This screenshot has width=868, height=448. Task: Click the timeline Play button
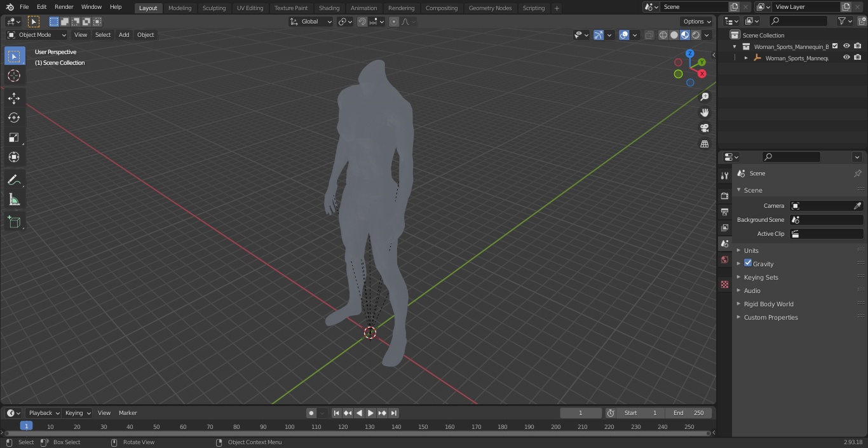pos(370,413)
